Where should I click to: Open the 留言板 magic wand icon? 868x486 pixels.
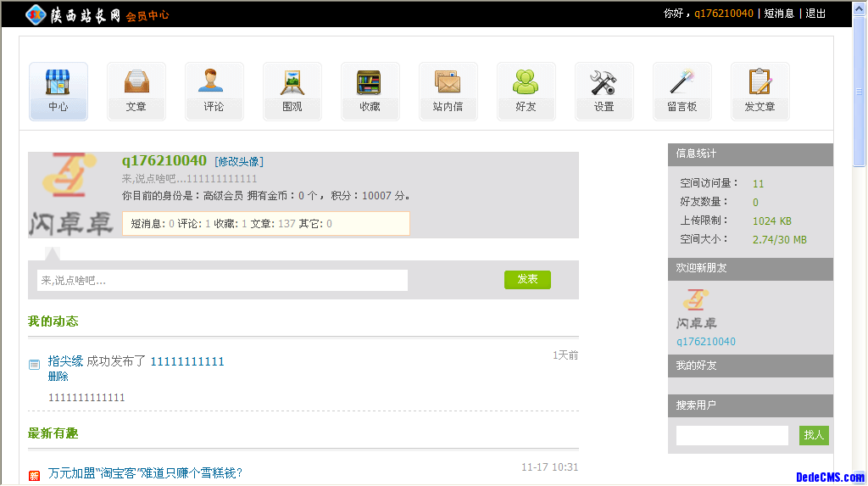coord(682,92)
